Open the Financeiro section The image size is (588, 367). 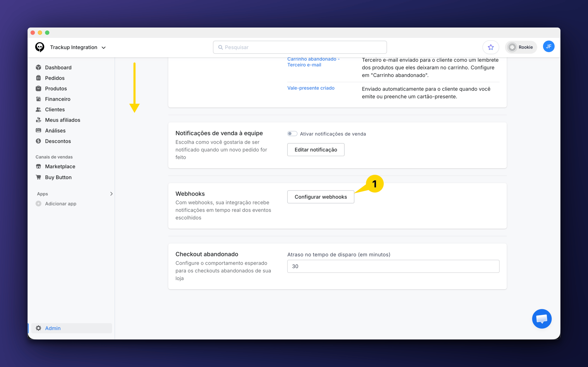[58, 99]
